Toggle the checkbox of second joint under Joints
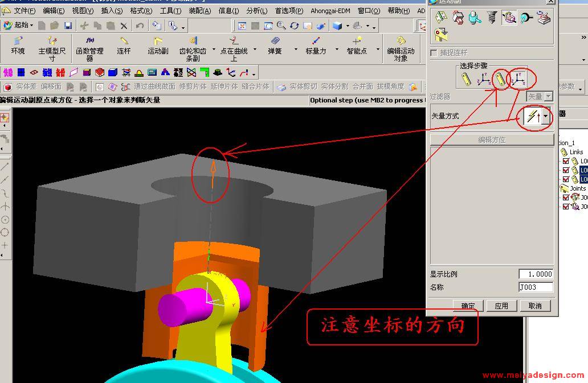 point(566,206)
